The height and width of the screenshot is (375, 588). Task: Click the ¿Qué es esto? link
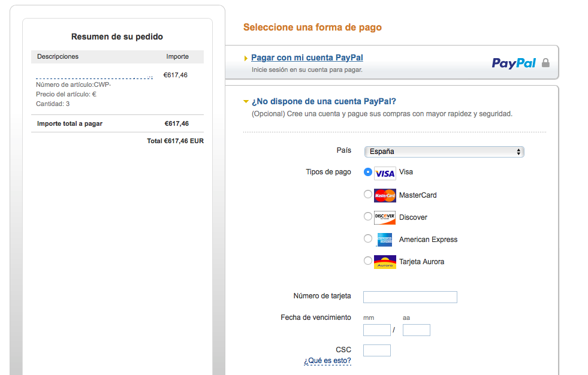point(327,361)
